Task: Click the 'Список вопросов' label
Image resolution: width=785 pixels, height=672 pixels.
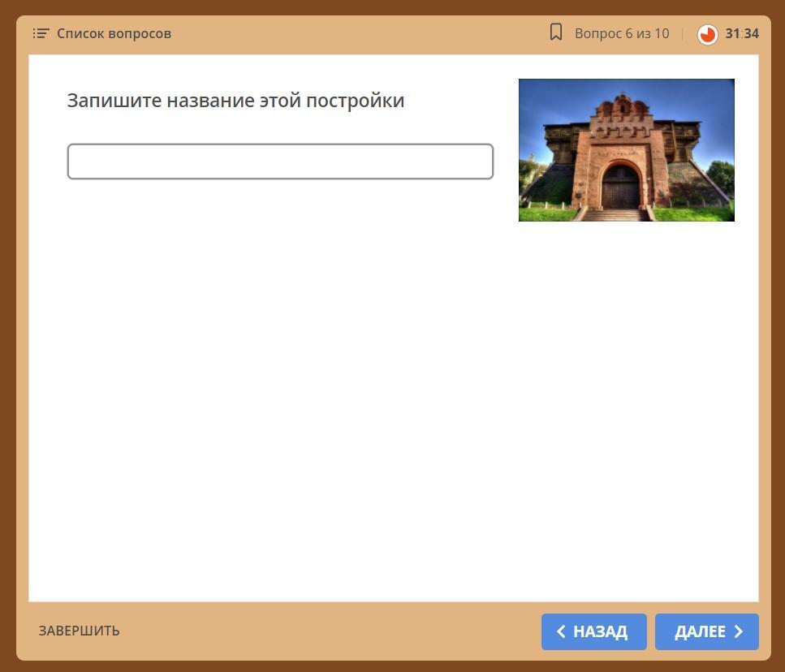Action: point(114,33)
